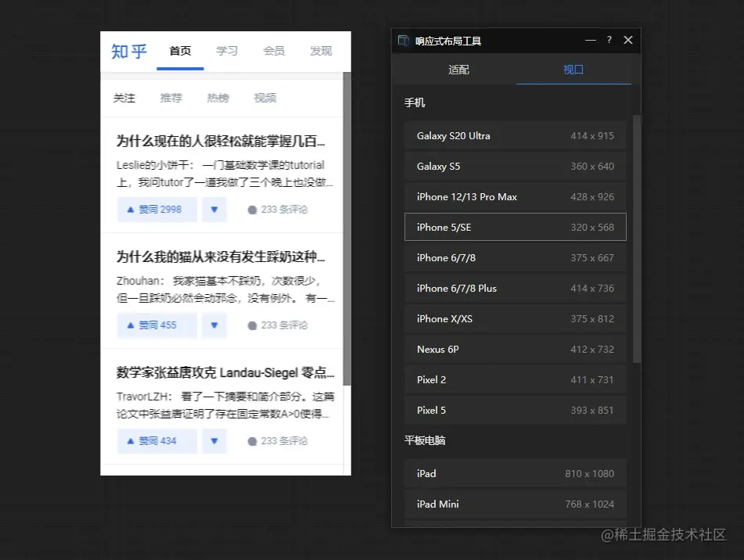Open the 首页 tab in Zhihu header
Screen dimensions: 744x560
pos(180,51)
